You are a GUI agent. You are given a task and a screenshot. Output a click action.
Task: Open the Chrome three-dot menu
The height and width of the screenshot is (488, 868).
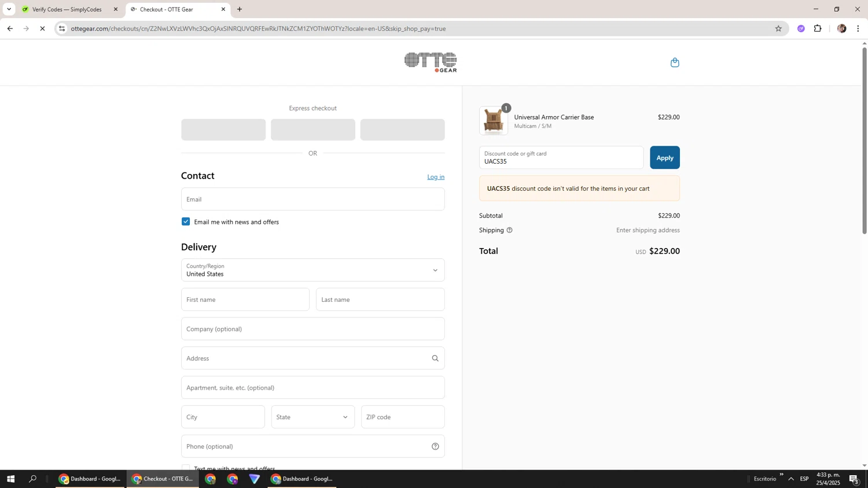tap(858, 28)
